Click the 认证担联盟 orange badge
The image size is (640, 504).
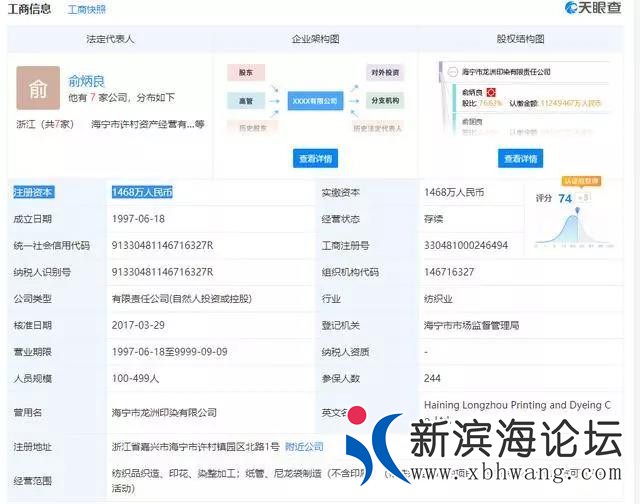581,181
